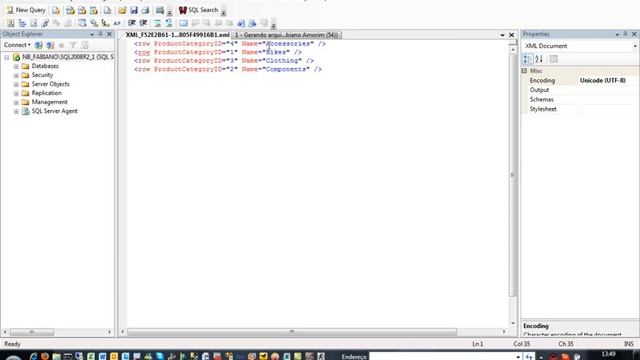Screen dimensions: 640x360
Task: Click the Connect Object Explorer icon
Action: coord(39,45)
